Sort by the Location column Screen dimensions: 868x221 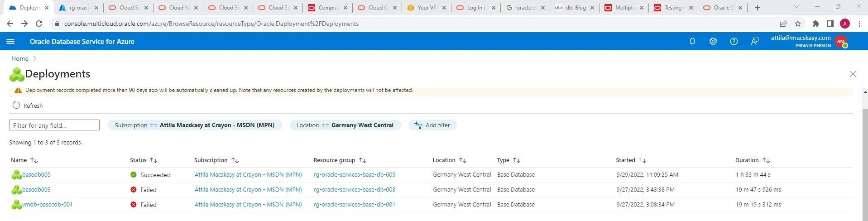point(463,160)
